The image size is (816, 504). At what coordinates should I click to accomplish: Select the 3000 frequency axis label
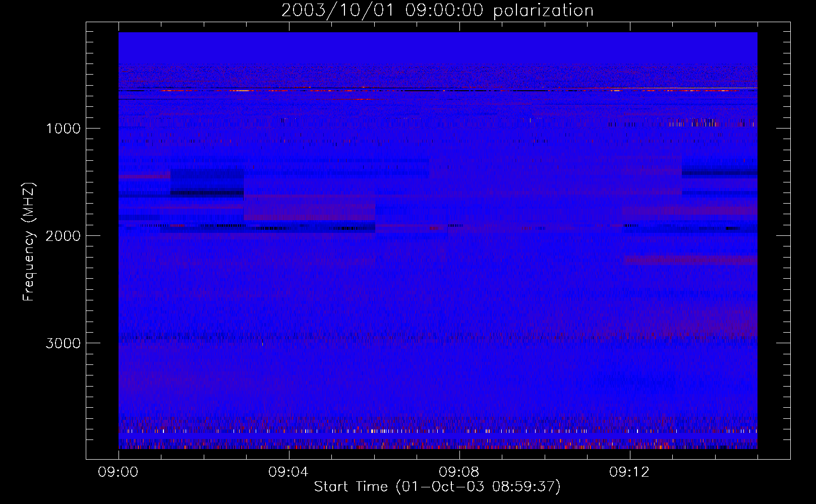pos(63,343)
